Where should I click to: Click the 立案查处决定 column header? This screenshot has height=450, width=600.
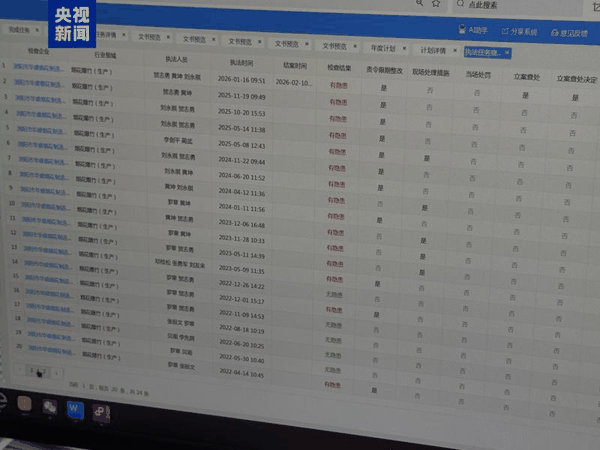click(577, 79)
